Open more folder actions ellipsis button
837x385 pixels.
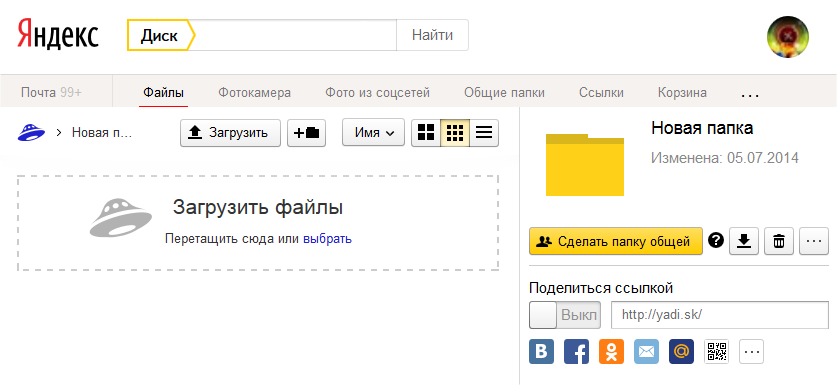pos(814,241)
